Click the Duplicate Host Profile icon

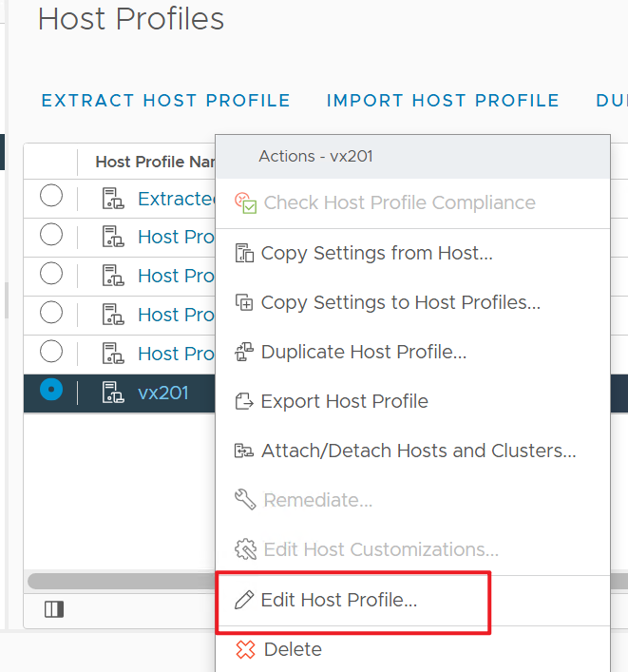[x=244, y=352]
